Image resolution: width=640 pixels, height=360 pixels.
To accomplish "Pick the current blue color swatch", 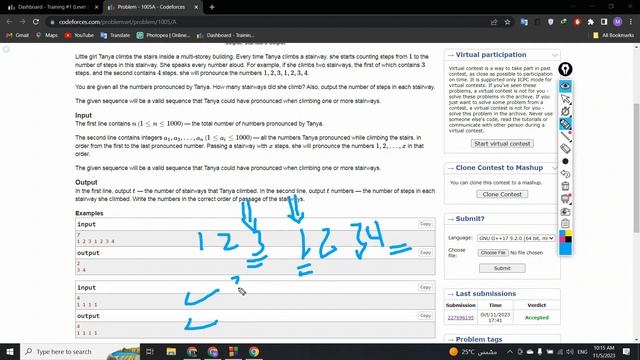I will (565, 249).
